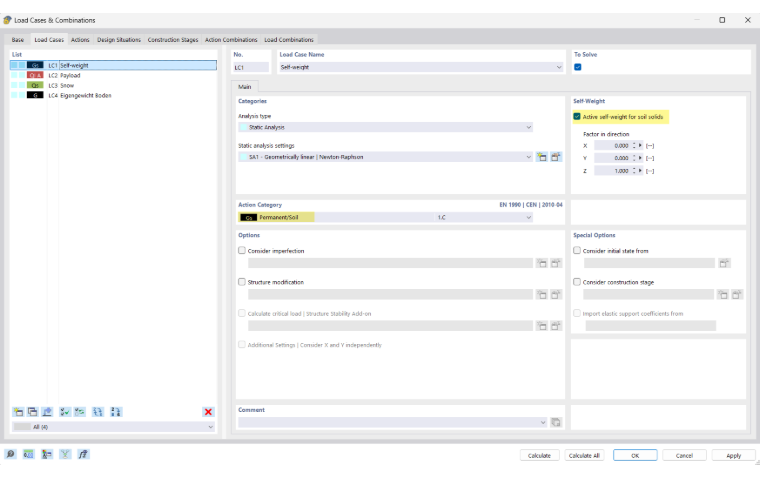
Task: Open the Comment dropdown
Action: coord(542,422)
